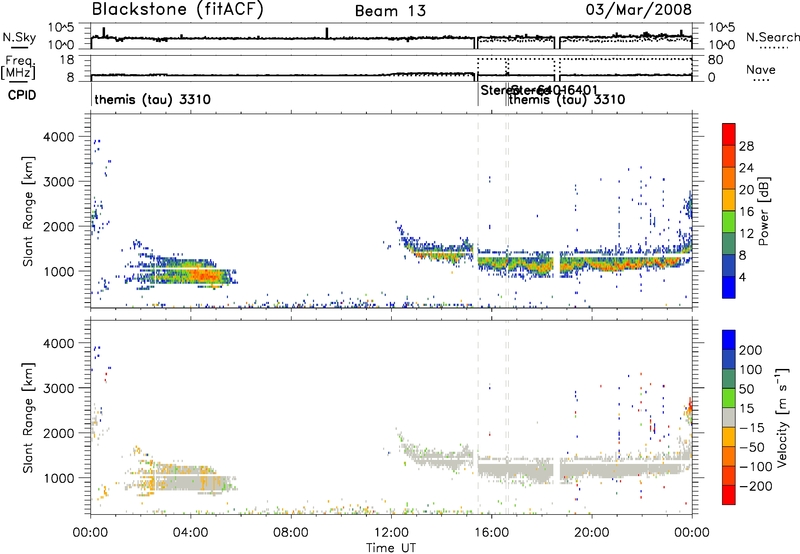The image size is (800, 554).
Task: Click the orange-red power echo patch near 04:00
Action: tap(204, 276)
